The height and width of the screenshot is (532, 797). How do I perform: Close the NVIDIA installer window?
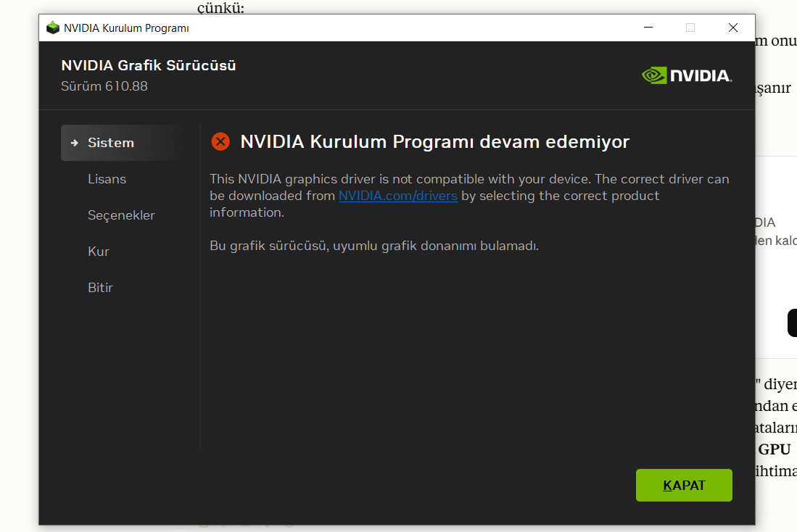click(733, 28)
